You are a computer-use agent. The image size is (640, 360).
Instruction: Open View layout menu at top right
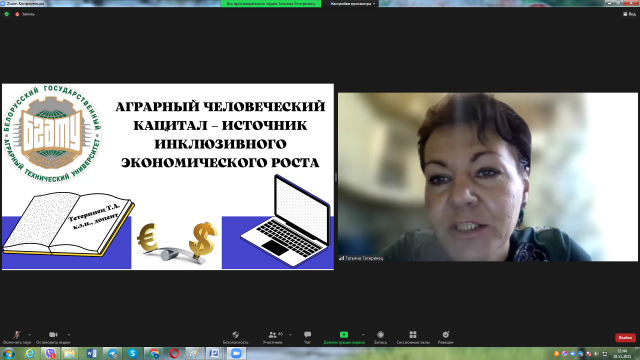629,14
